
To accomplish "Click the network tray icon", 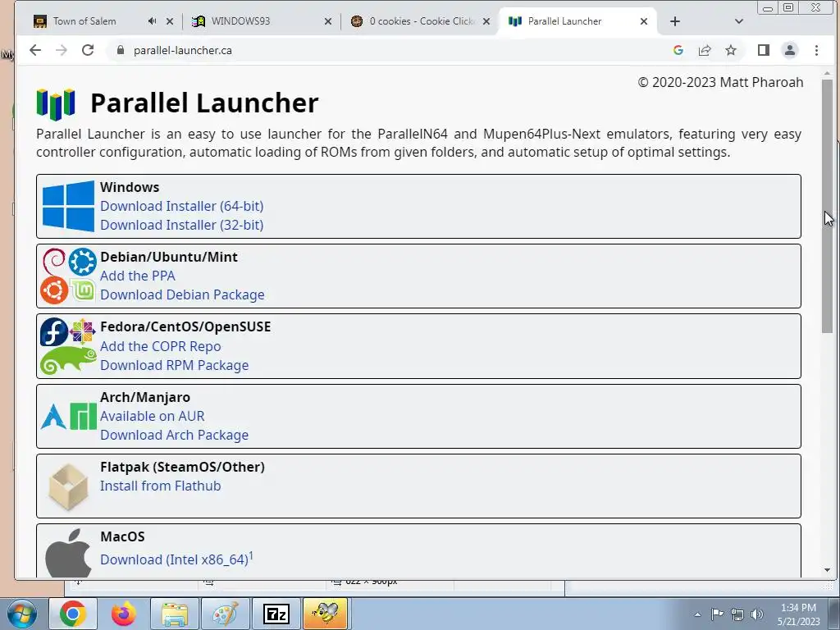I will 737,614.
